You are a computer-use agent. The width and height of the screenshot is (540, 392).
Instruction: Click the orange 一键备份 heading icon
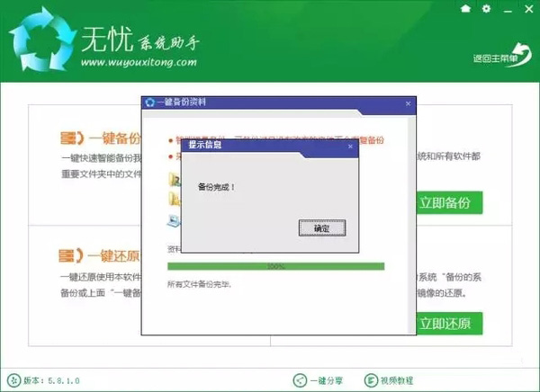point(72,138)
